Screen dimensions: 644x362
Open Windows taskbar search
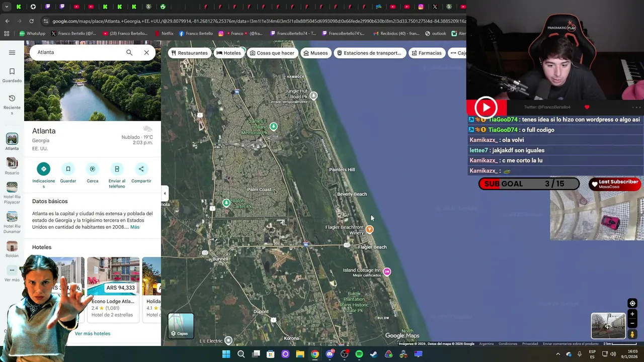click(x=241, y=354)
